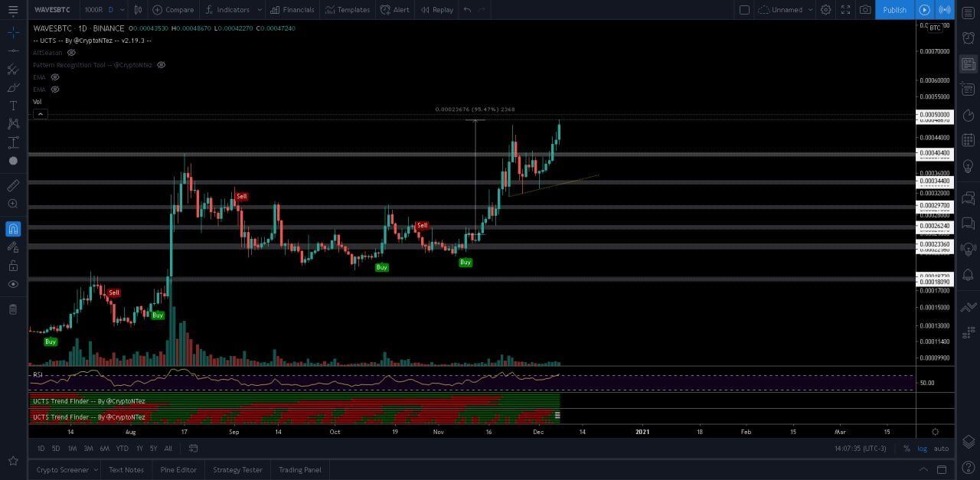Lock all drawing tools
Screen dimensions: 980x480
[x=13, y=266]
